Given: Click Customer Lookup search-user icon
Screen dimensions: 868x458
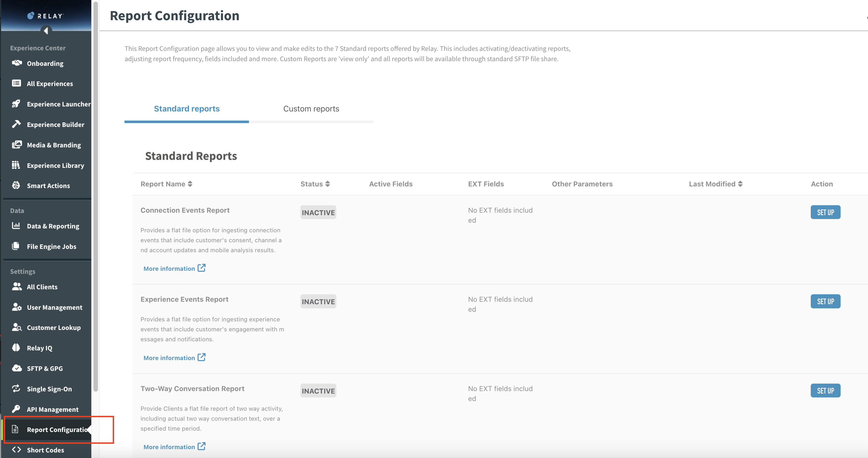Looking at the screenshot, I should [17, 327].
